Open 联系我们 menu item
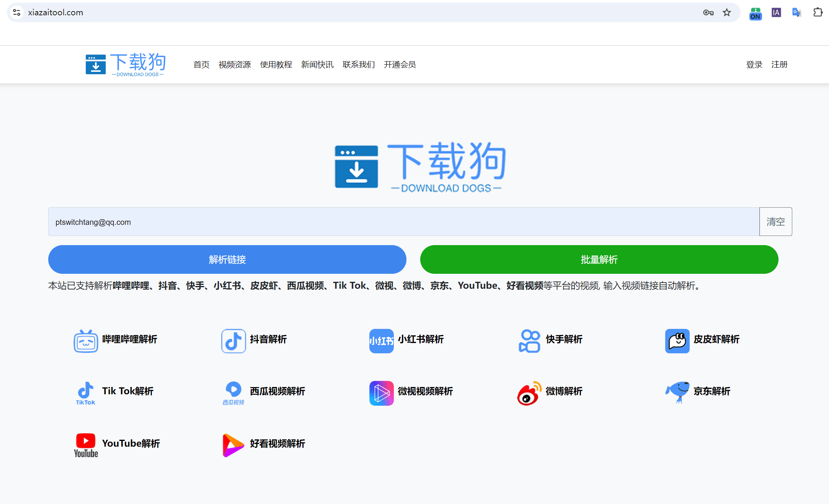 (x=359, y=65)
